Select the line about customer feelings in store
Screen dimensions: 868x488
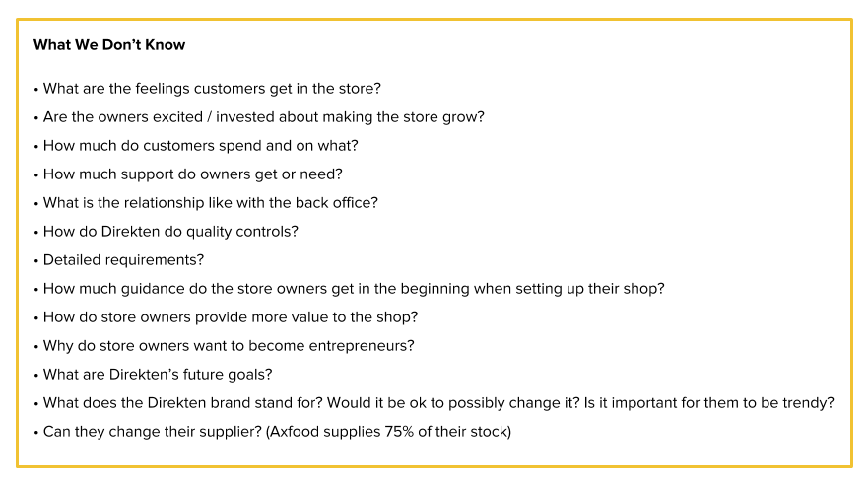(212, 89)
